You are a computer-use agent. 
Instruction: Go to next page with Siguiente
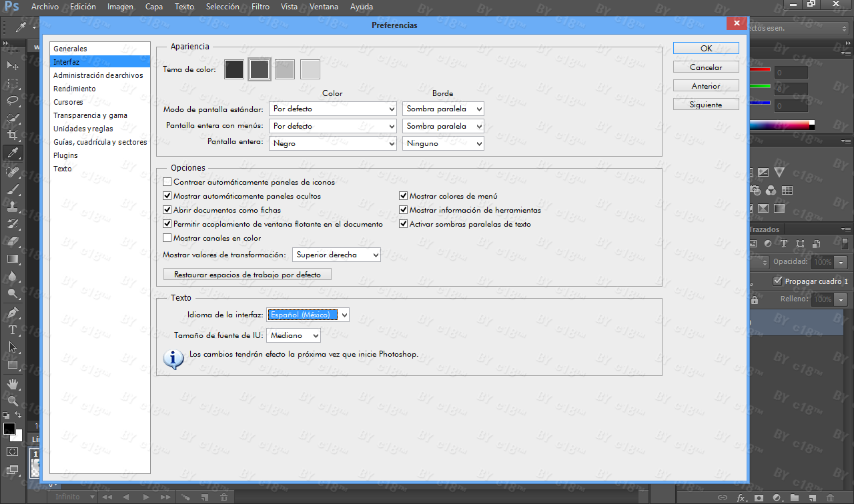(x=706, y=105)
